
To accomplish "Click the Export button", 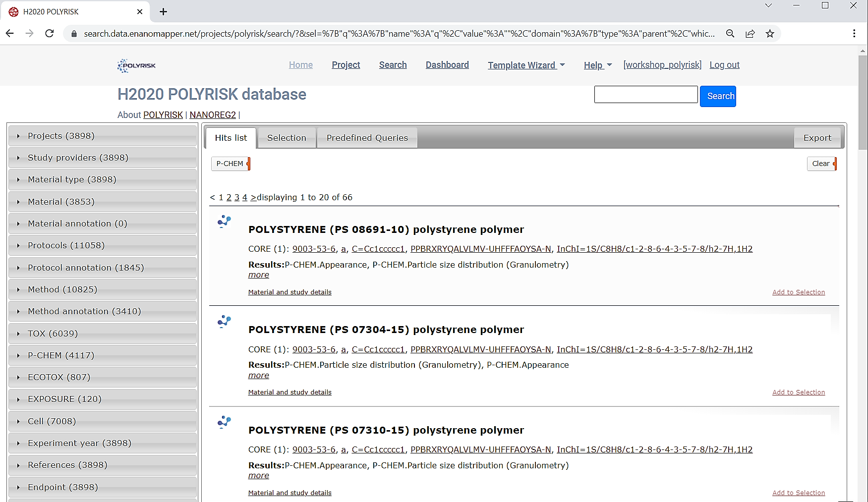I will 817,138.
